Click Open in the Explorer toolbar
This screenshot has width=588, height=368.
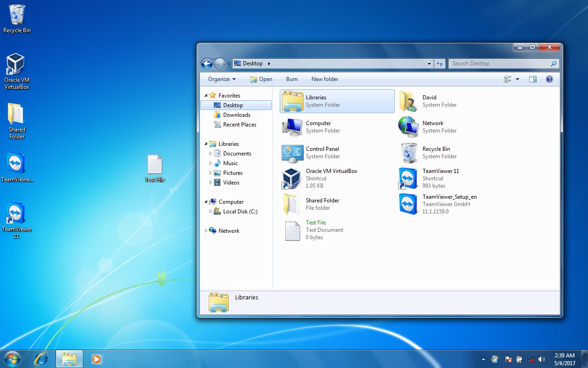[x=261, y=79]
